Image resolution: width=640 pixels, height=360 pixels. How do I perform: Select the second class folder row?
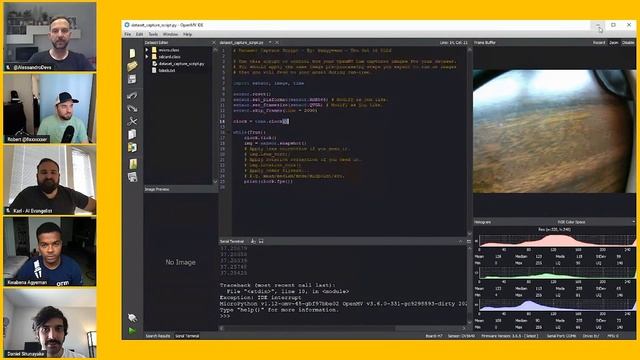coord(166,57)
